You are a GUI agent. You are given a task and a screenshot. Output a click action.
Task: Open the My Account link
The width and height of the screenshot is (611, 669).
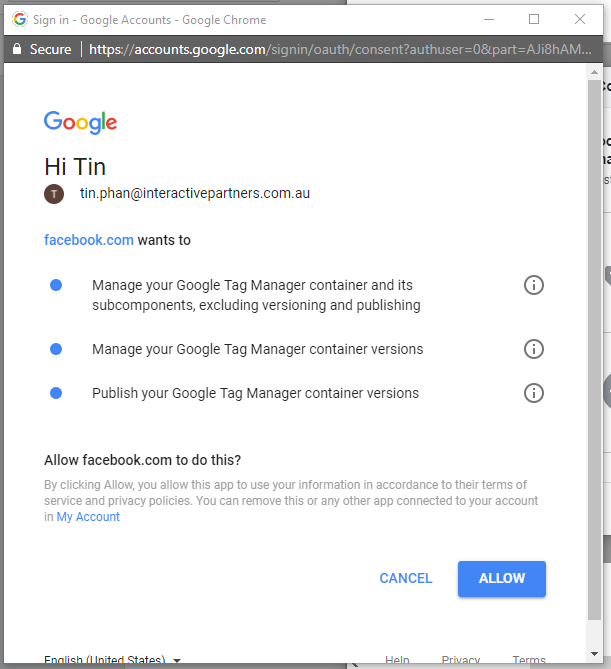pos(88,517)
